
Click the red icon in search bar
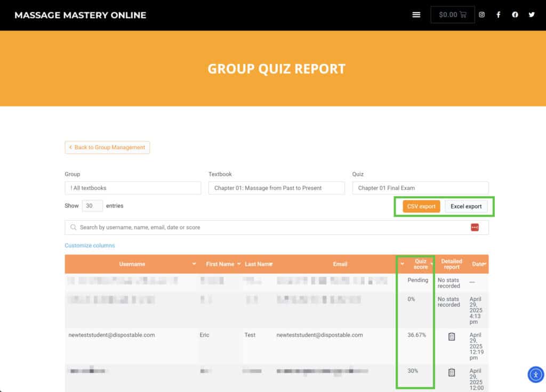coord(475,227)
